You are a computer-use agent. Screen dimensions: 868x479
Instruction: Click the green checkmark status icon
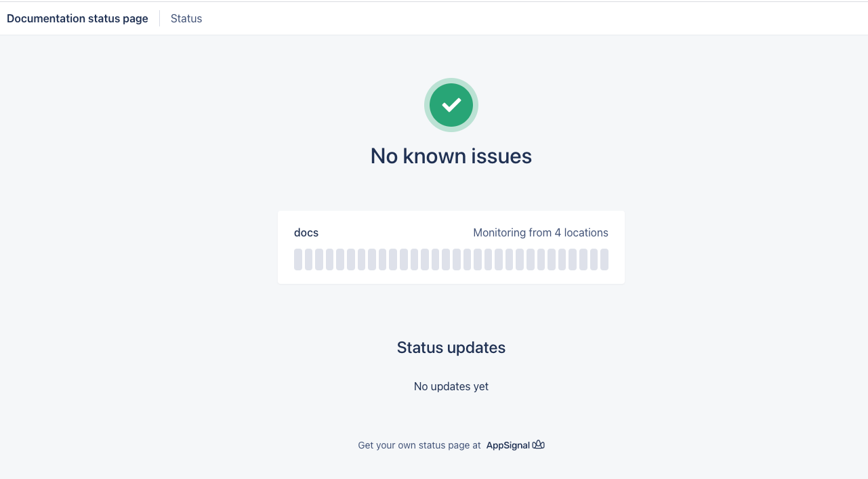[451, 105]
